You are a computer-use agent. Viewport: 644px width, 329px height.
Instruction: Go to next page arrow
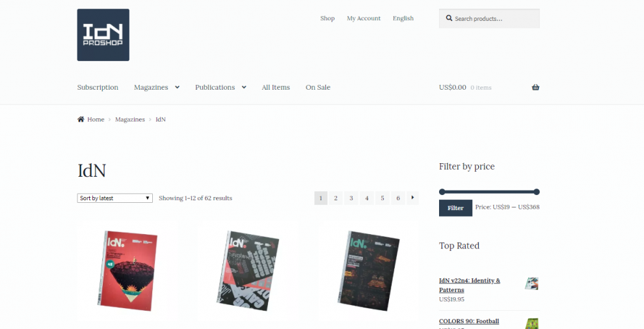click(x=413, y=198)
